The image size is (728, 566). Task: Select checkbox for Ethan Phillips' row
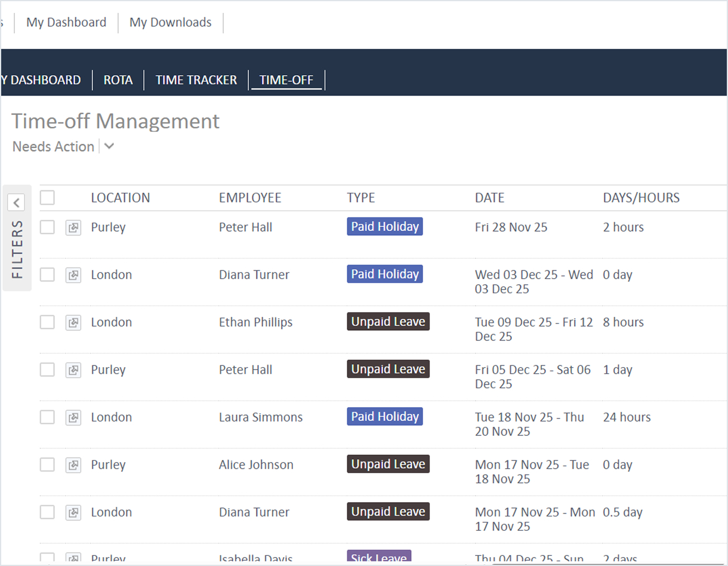[x=47, y=322]
